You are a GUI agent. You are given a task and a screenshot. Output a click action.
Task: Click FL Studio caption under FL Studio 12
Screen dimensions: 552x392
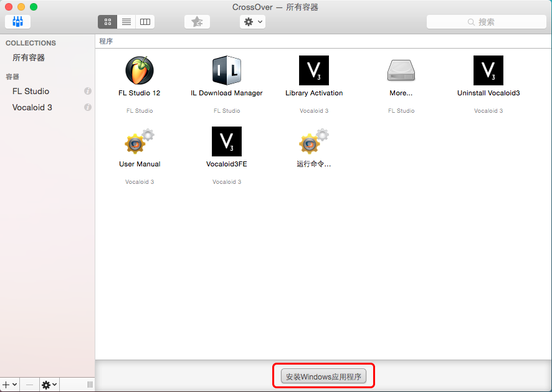click(x=140, y=110)
